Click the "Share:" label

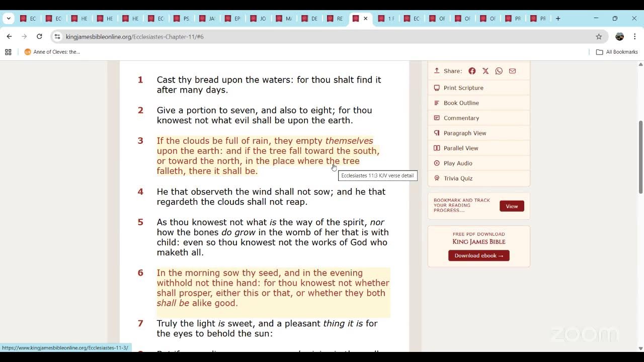[x=453, y=71]
